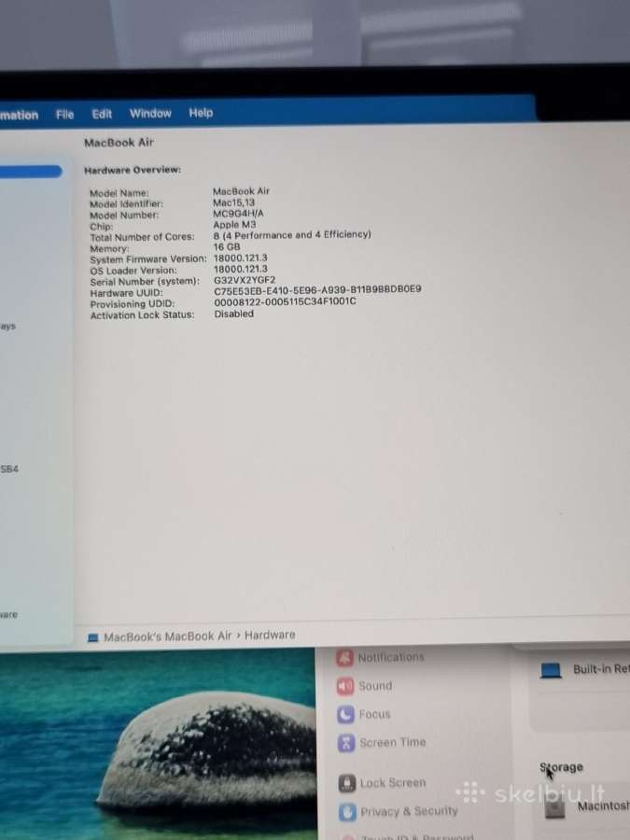Viewport: 630px width, 840px height.
Task: Select Notifications label in Settings sidebar
Action: 390,657
